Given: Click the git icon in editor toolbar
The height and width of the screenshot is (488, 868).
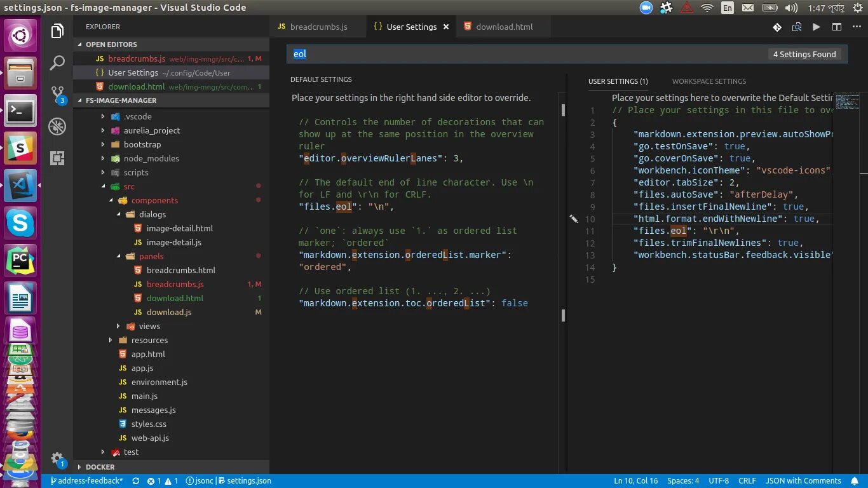Looking at the screenshot, I should pos(777,27).
